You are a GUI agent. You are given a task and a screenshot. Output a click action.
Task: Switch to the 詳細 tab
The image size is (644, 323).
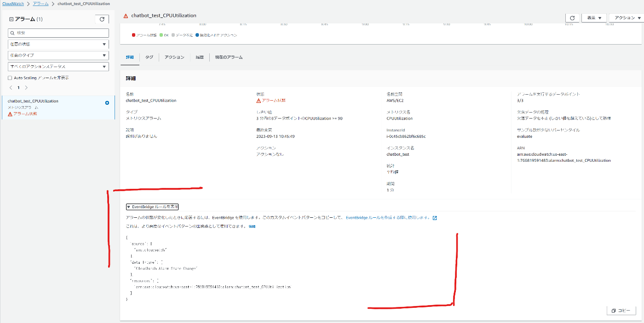coord(130,57)
